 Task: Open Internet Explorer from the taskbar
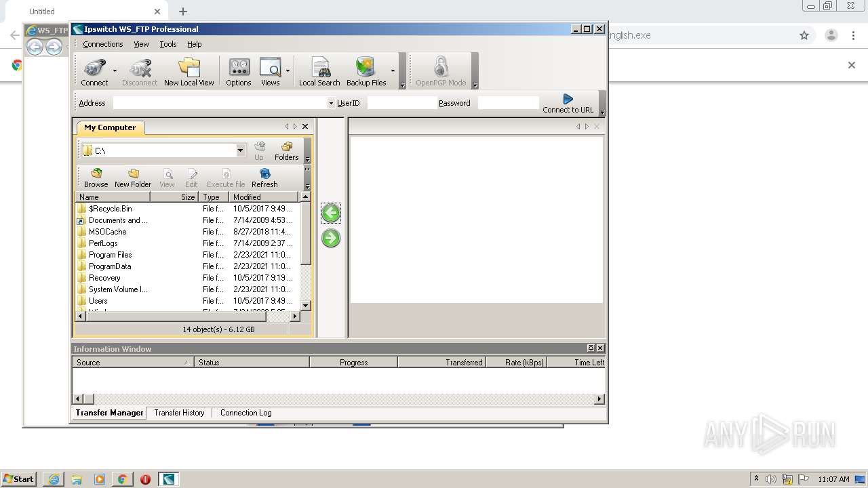point(54,479)
